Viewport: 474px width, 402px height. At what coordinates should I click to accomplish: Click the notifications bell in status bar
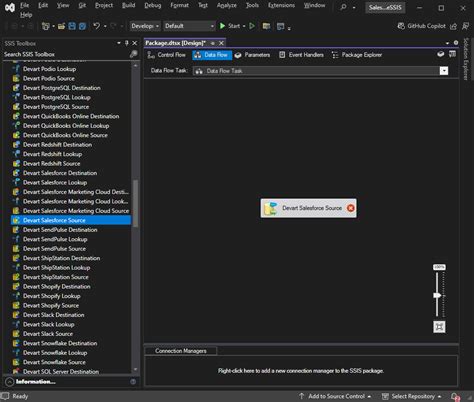455,397
